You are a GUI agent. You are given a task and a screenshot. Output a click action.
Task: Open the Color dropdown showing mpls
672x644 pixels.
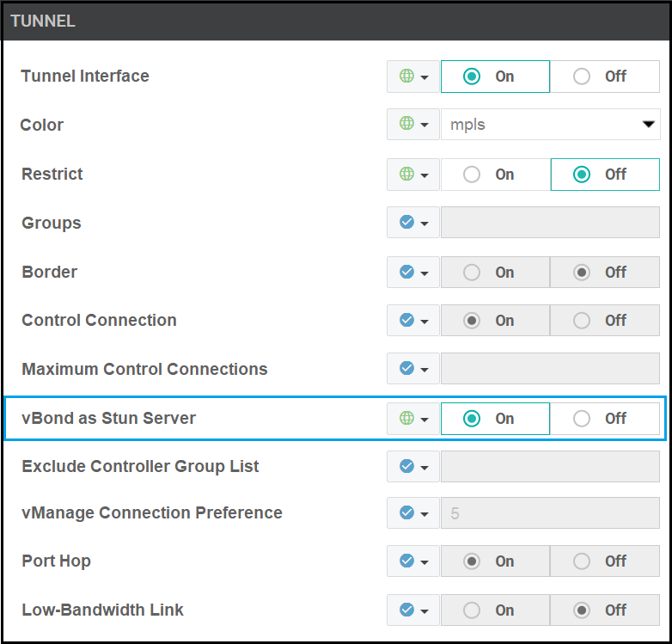550,125
